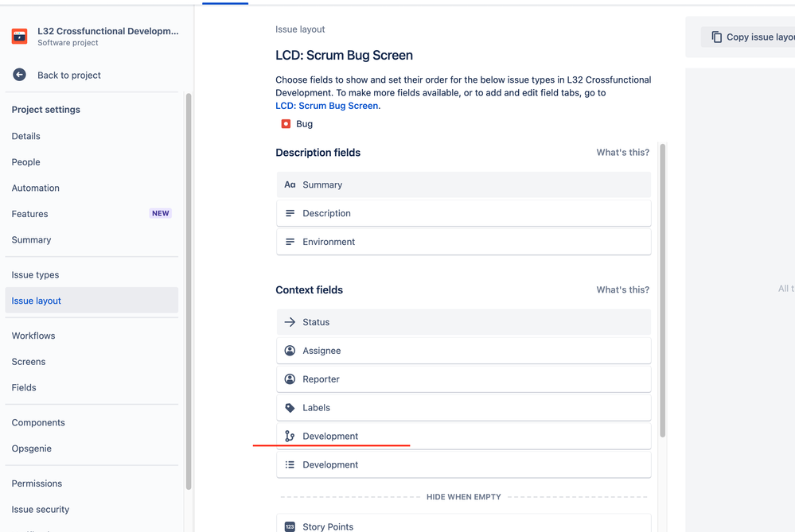Click the text-lines icon beside Environment field
Image resolution: width=795 pixels, height=532 pixels.
pos(290,242)
